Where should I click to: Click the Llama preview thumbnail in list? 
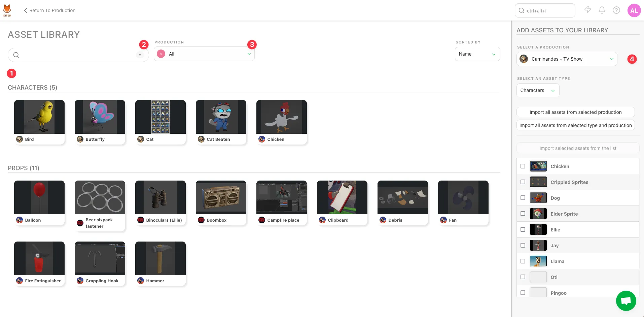tap(538, 261)
